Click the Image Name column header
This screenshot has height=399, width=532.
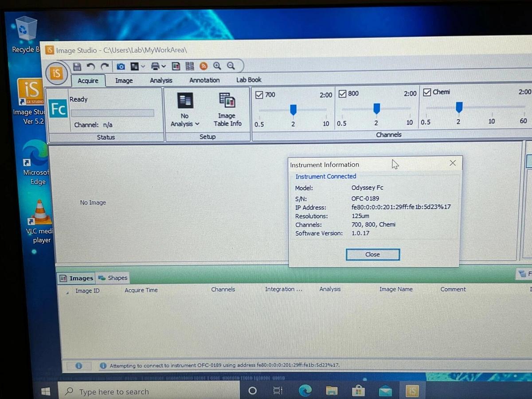396,289
